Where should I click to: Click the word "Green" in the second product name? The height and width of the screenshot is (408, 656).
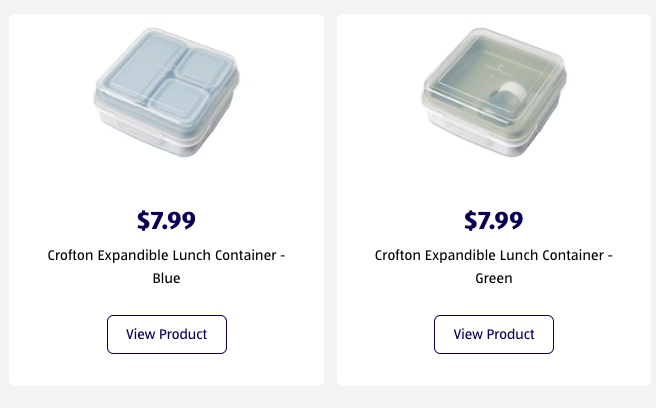tap(494, 279)
